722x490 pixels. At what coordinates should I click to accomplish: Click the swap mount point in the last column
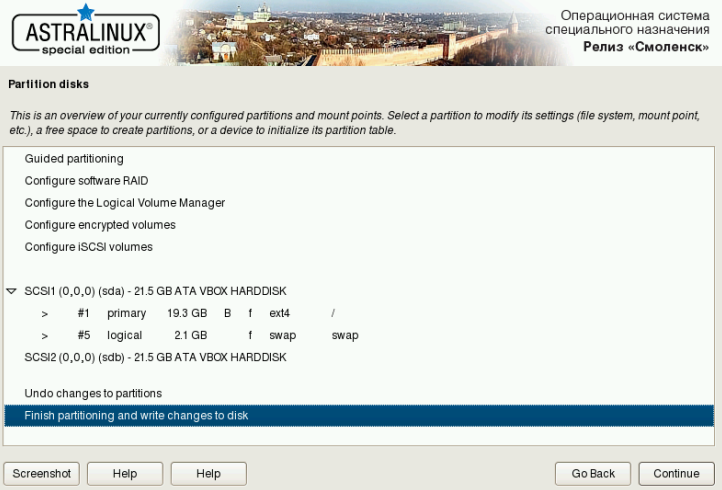(345, 335)
